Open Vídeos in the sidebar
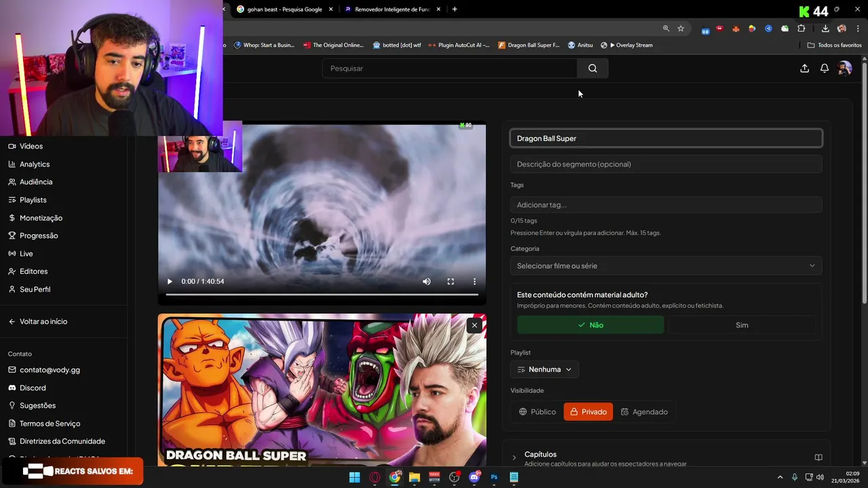The width and height of the screenshot is (868, 488). (26, 146)
